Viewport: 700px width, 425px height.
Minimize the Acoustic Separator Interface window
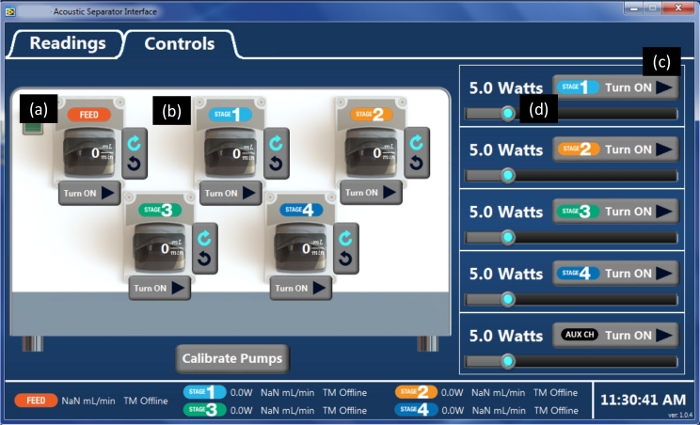click(x=634, y=8)
